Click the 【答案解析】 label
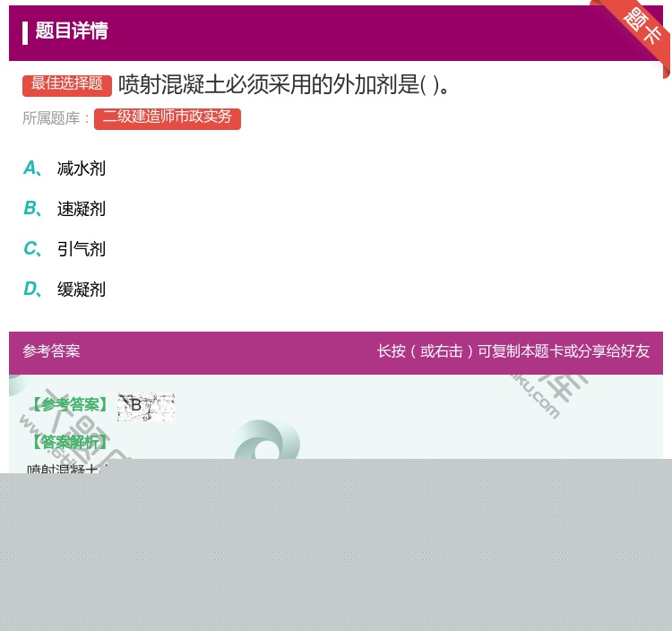 pyautogui.click(x=70, y=442)
